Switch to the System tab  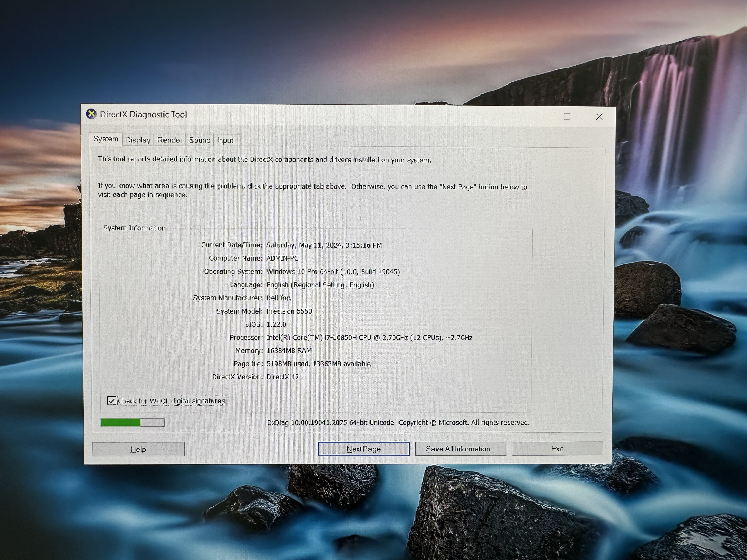106,139
